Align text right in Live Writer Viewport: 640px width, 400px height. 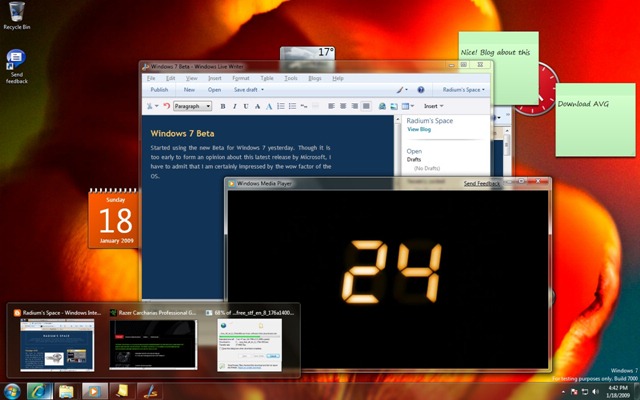coord(354,106)
